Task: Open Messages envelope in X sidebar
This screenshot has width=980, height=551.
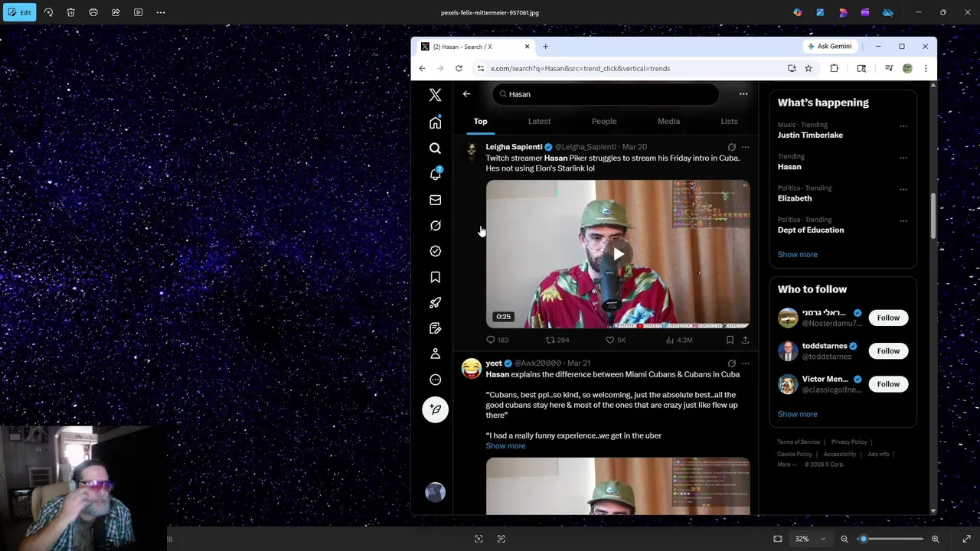Action: (x=435, y=200)
